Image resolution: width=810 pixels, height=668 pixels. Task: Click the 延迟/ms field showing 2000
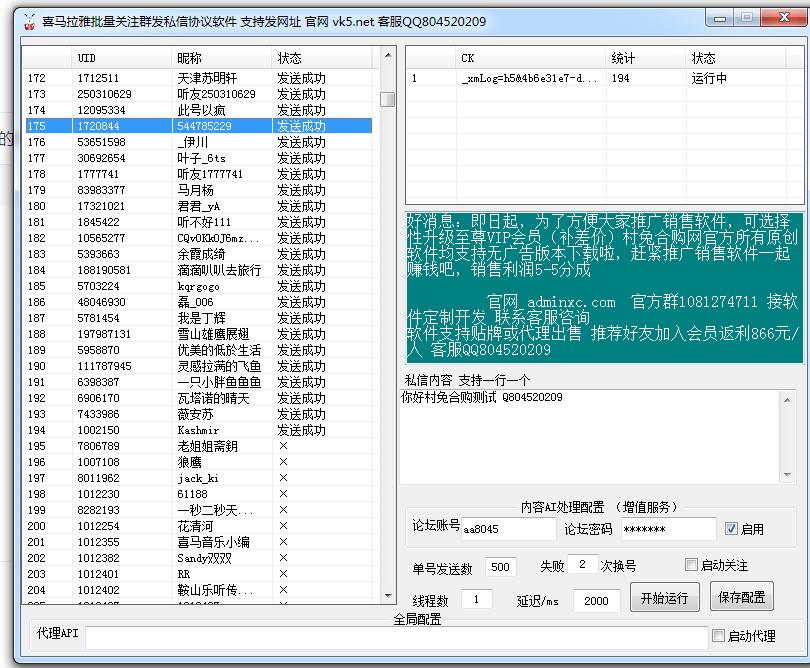(x=596, y=600)
